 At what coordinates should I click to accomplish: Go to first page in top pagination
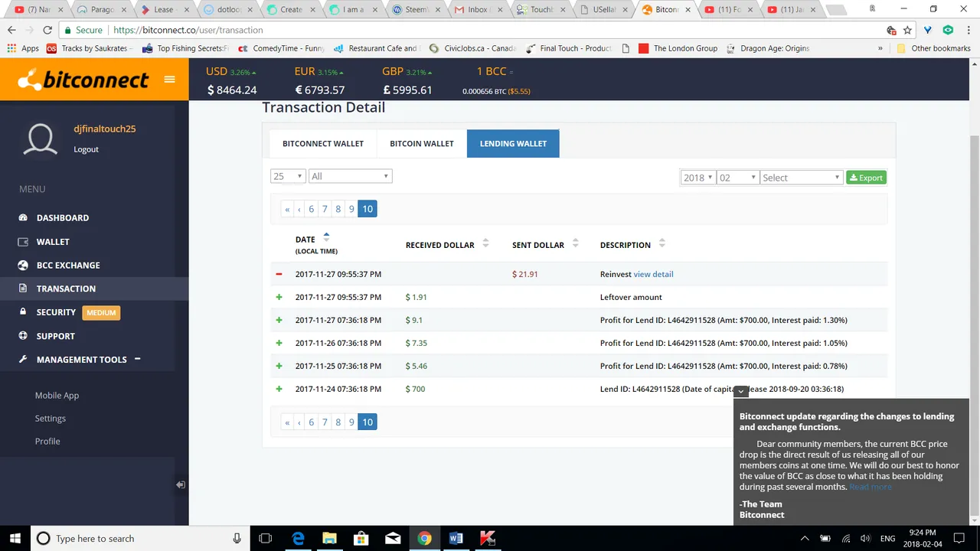(287, 209)
